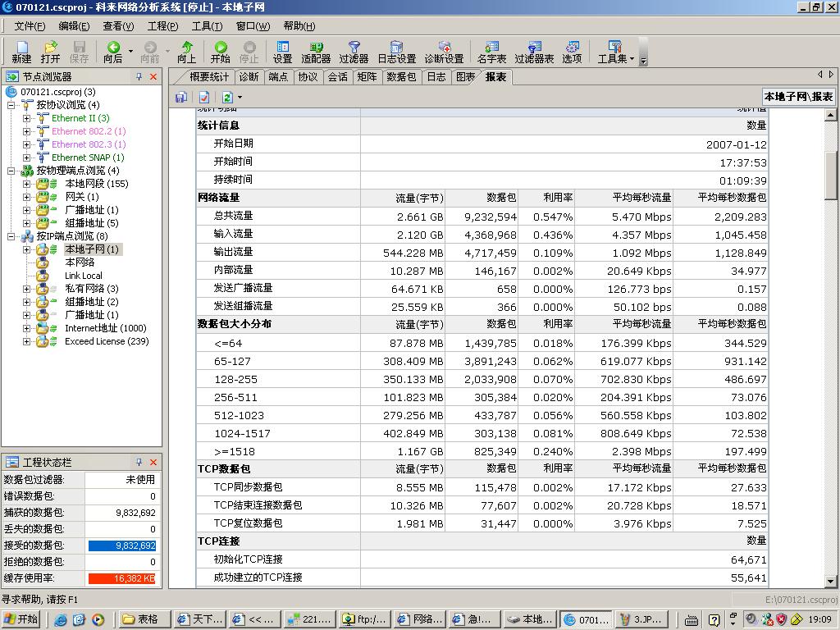Screen dimensions: 840x630
Task: Open the 工具(T) menu
Action: click(x=207, y=26)
